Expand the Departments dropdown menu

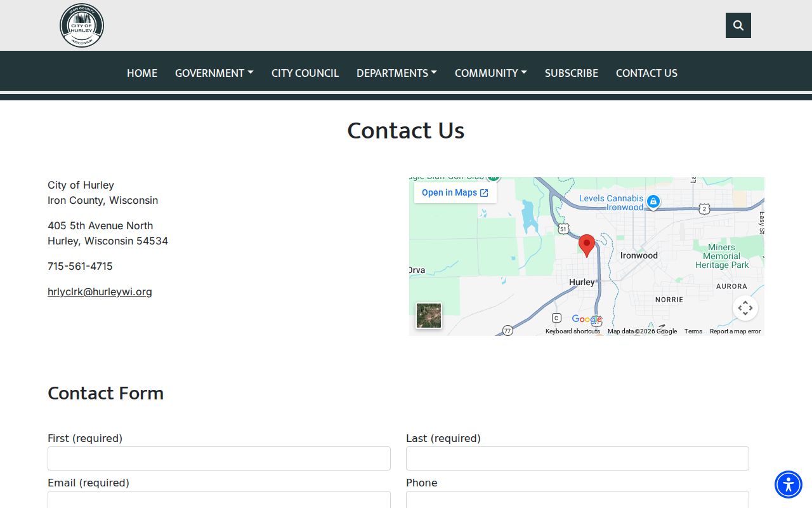point(396,73)
